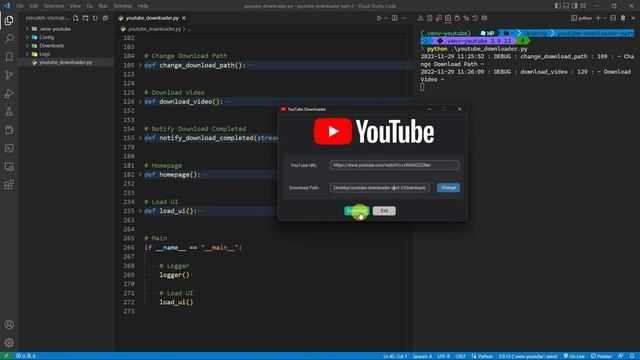Click the Spaces: 4 indentation setting
Viewport: 640px width, 360px height.
(x=422, y=356)
